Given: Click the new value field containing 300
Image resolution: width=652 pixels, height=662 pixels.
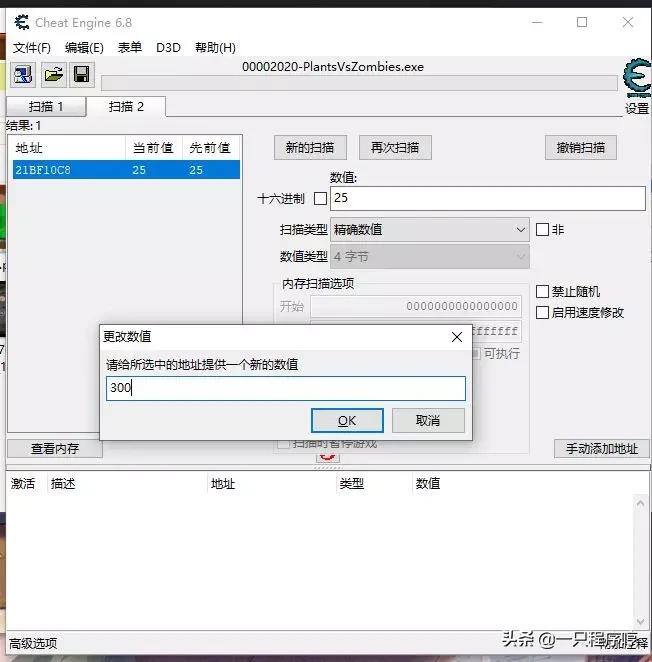Looking at the screenshot, I should (286, 388).
